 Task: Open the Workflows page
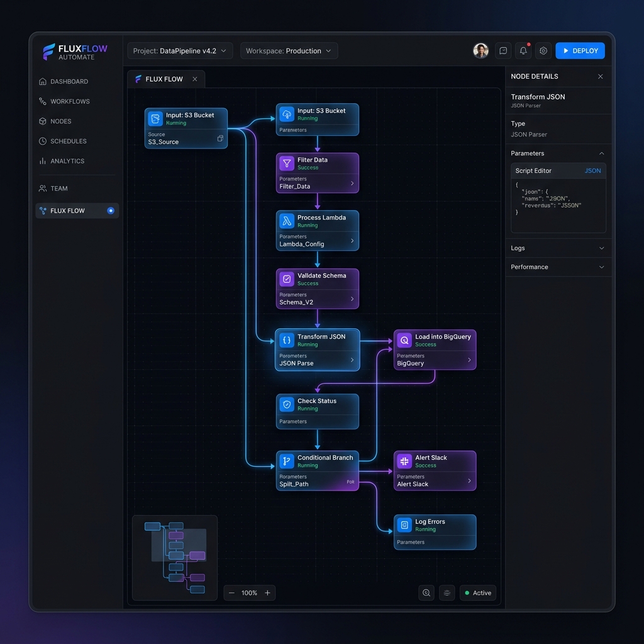click(70, 101)
